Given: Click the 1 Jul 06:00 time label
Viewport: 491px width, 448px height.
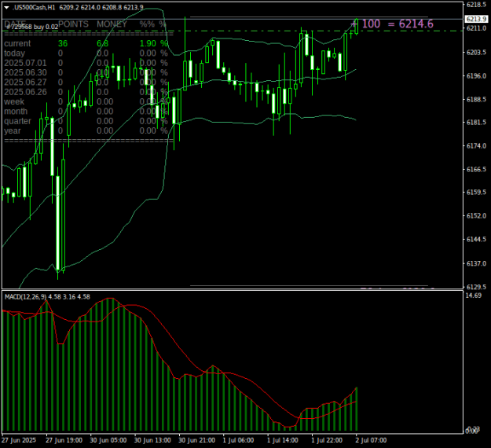Looking at the screenshot, I should (238, 440).
